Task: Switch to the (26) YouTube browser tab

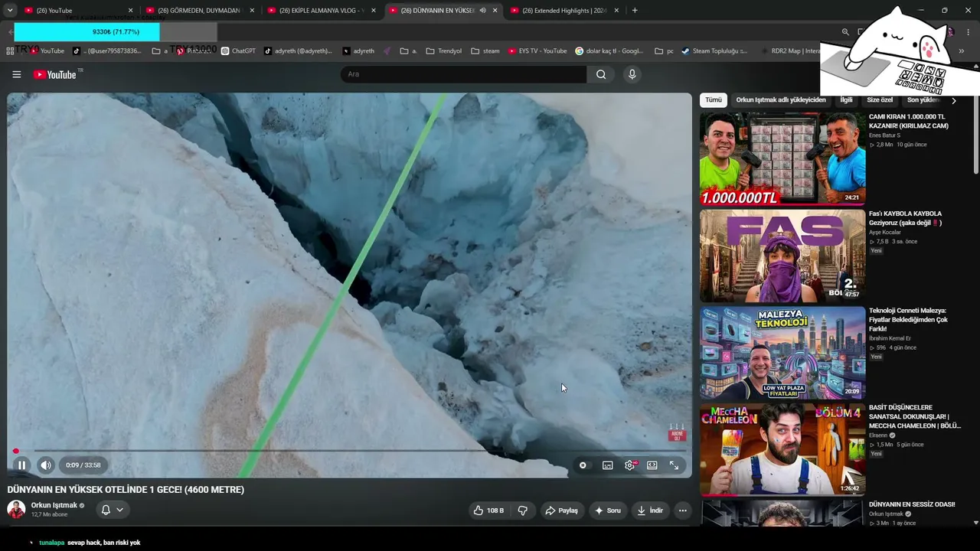Action: [77, 11]
